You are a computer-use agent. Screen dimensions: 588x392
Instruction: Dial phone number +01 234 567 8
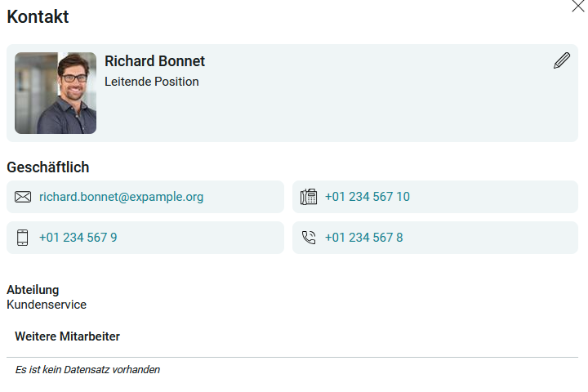(x=363, y=238)
